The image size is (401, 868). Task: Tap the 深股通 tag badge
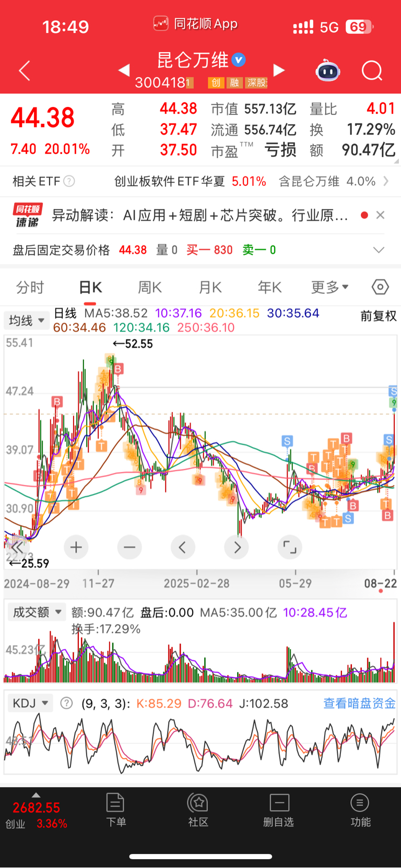pyautogui.click(x=257, y=82)
